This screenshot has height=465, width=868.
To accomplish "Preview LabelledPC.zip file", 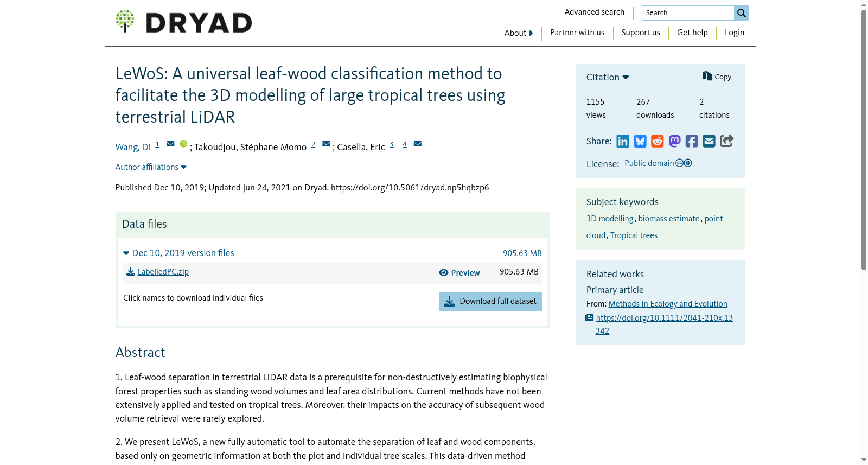I will point(459,273).
